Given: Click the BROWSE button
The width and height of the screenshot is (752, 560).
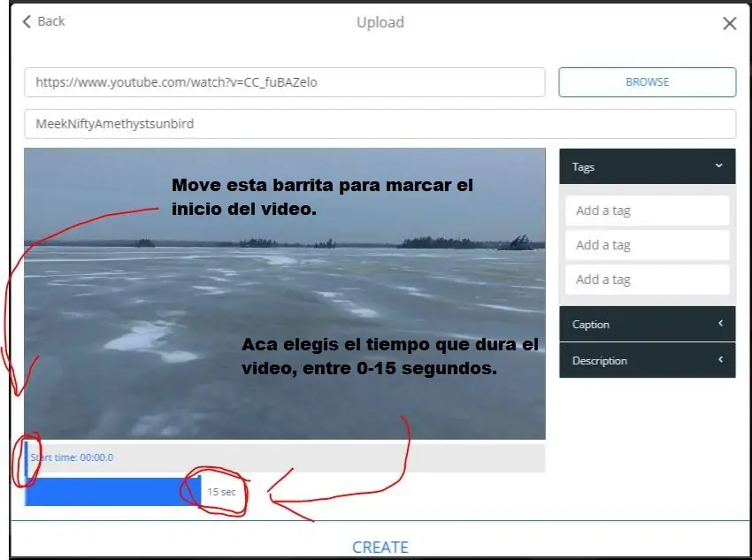Looking at the screenshot, I should click(647, 82).
